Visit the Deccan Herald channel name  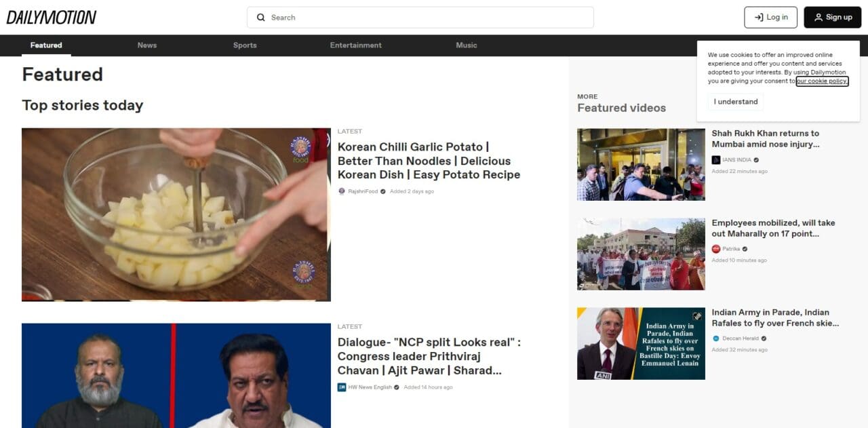click(741, 338)
